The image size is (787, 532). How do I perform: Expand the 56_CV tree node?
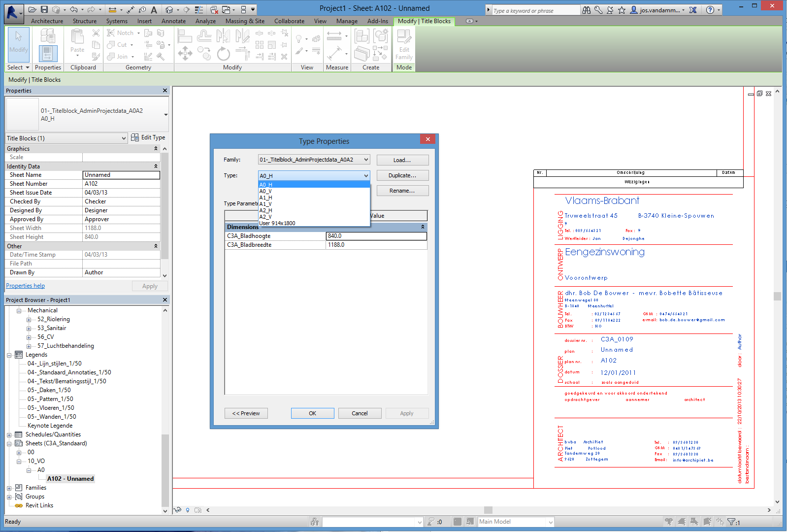[x=29, y=337]
